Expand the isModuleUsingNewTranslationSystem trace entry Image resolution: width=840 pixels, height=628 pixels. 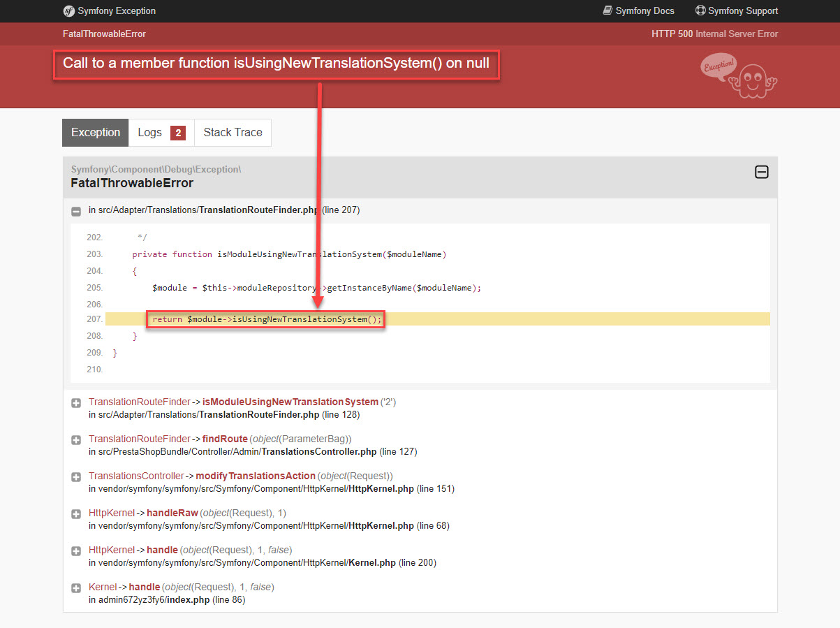(76, 403)
